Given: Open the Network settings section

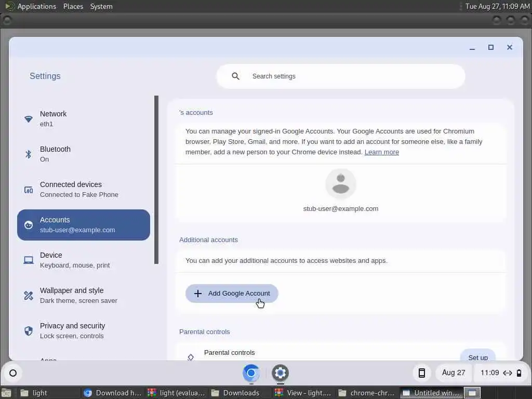Looking at the screenshot, I should (x=84, y=119).
